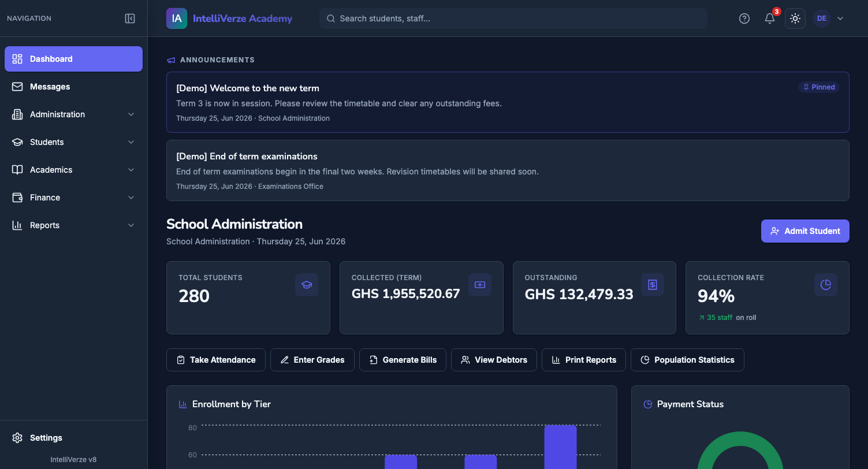
Task: Select Finance sidebar item
Action: pos(73,198)
